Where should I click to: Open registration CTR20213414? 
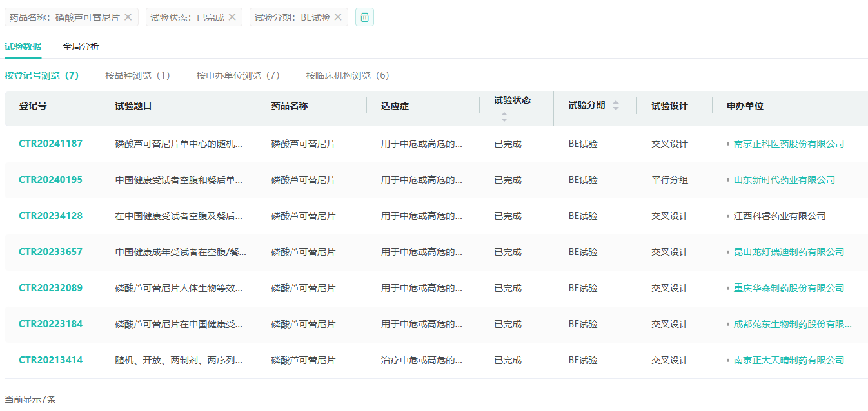coord(50,360)
